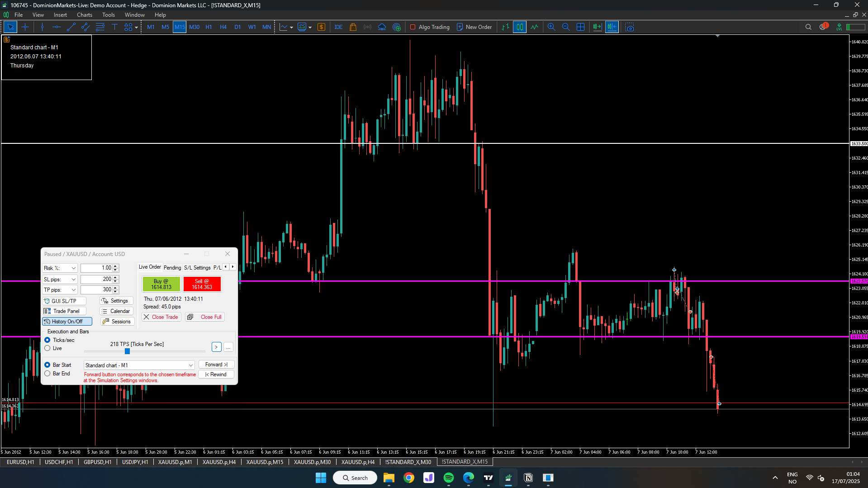Open the IDE MetaEditor
Viewport: 868px width, 488px height.
(338, 27)
